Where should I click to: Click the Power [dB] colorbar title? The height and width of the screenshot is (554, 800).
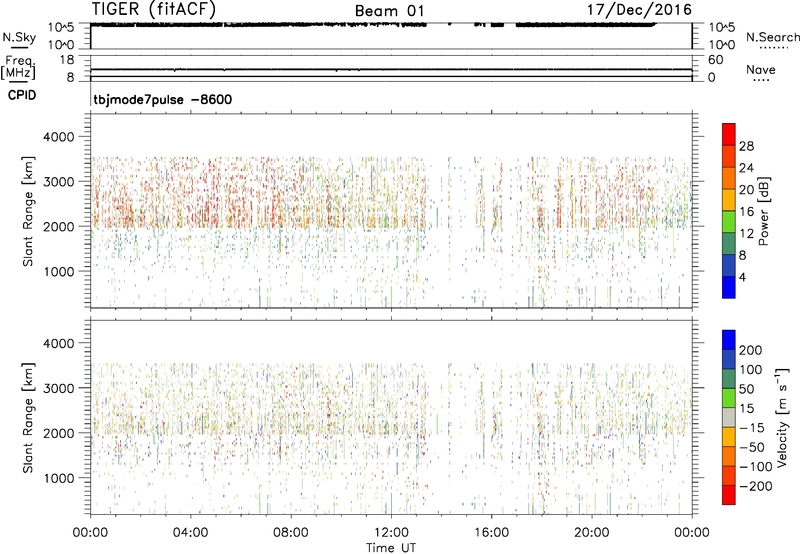pyautogui.click(x=764, y=211)
